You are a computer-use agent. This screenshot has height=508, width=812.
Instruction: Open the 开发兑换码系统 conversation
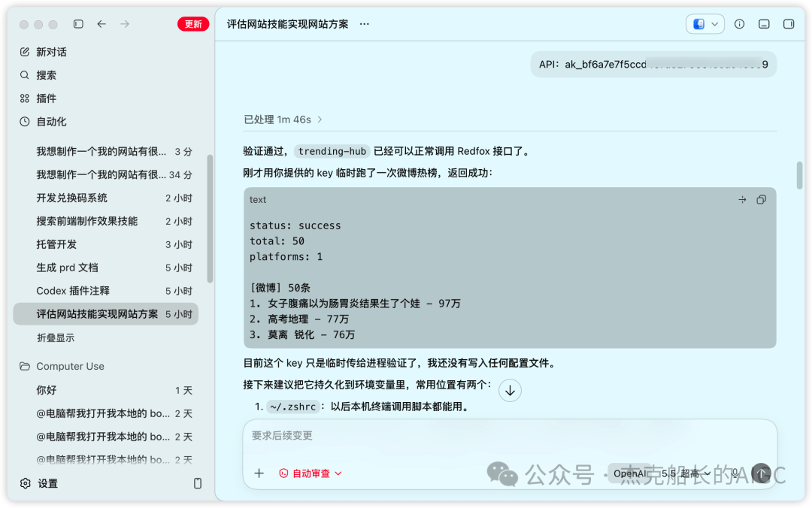(106, 198)
